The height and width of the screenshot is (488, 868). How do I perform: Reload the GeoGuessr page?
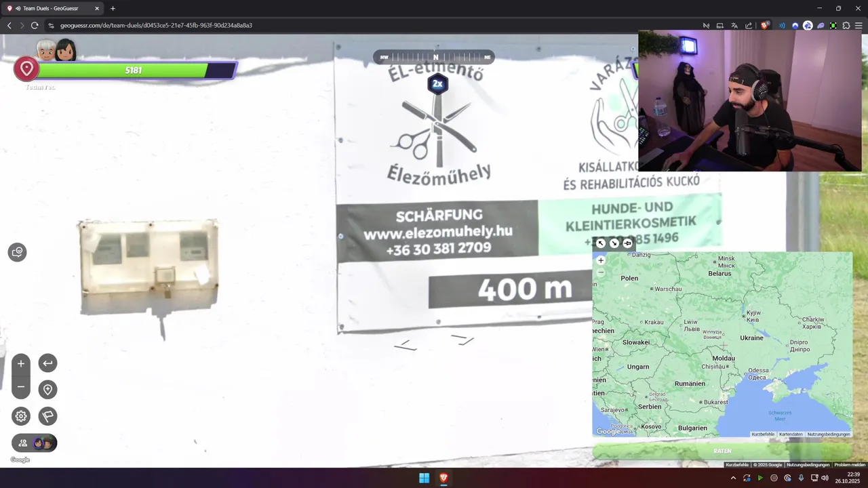tap(35, 25)
